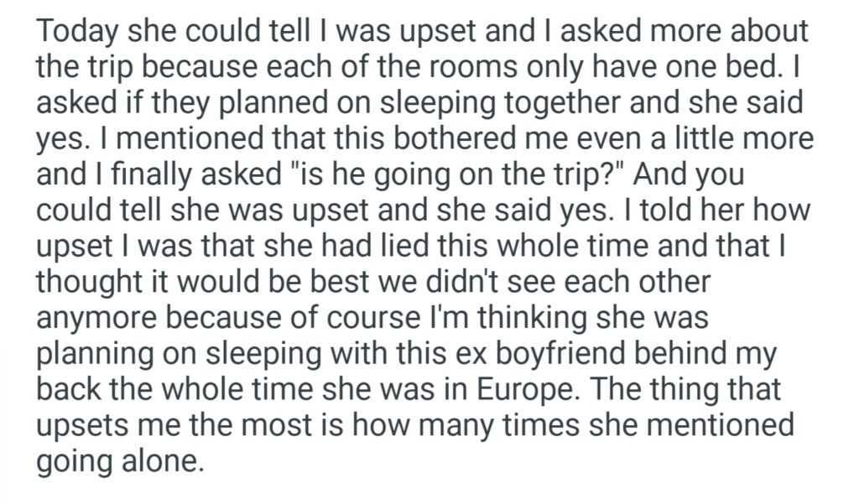Click the word "thought" starting a line

click(x=87, y=283)
